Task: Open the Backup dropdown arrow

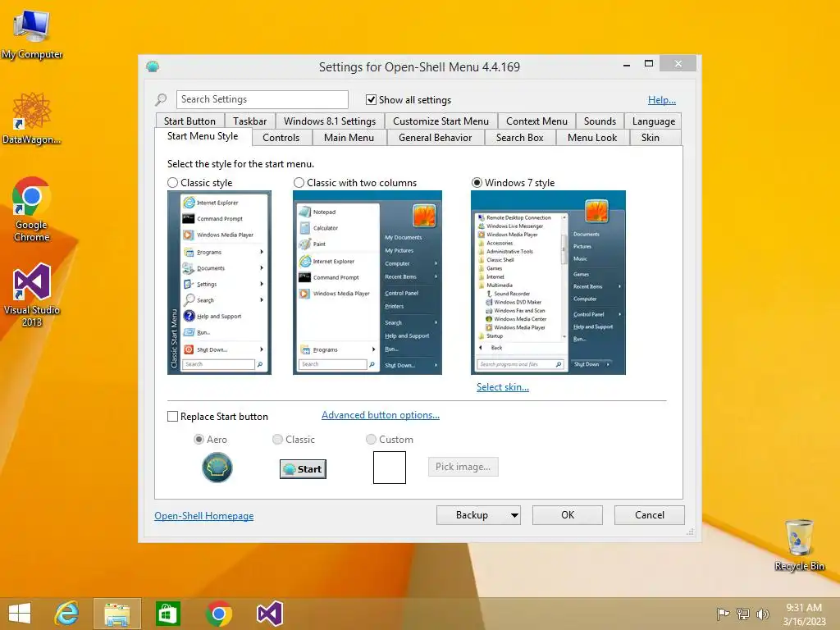Action: tap(514, 515)
